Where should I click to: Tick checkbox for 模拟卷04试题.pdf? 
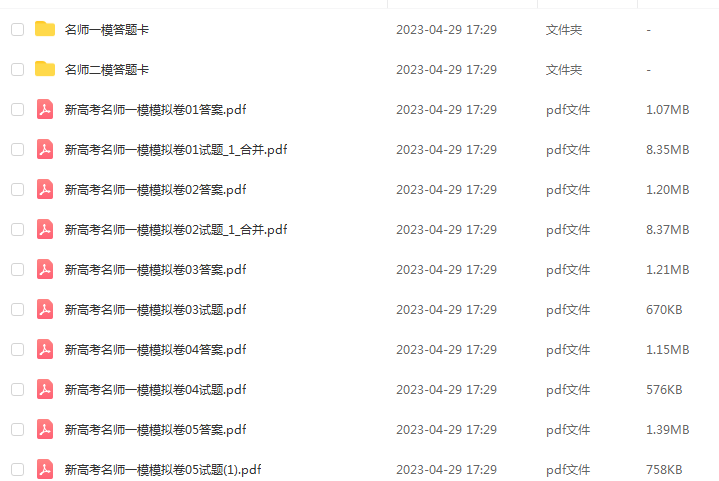pyautogui.click(x=17, y=389)
